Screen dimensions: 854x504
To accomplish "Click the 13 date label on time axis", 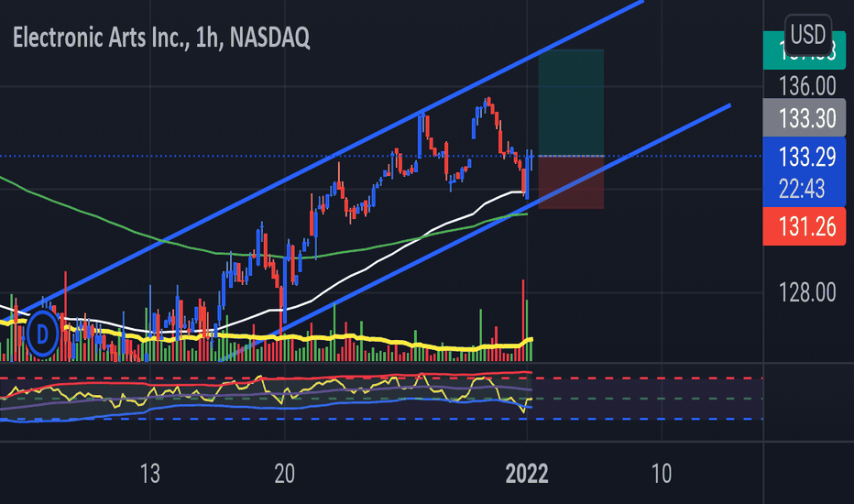I will [149, 474].
